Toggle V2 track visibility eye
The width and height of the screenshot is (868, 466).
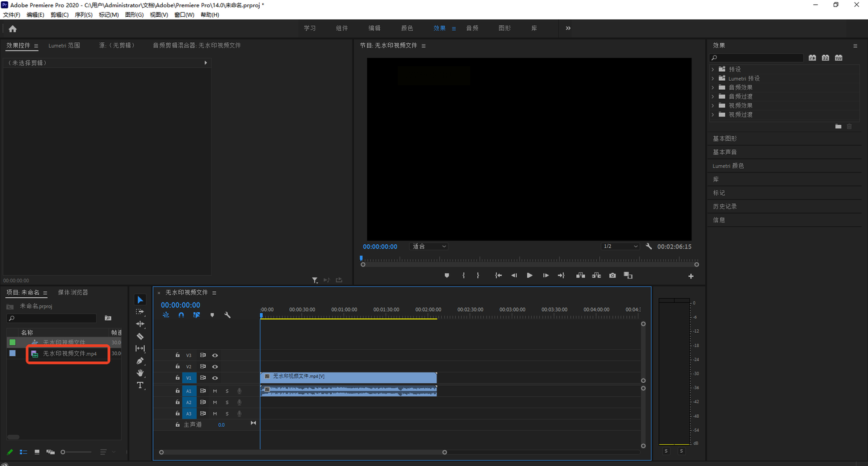215,367
